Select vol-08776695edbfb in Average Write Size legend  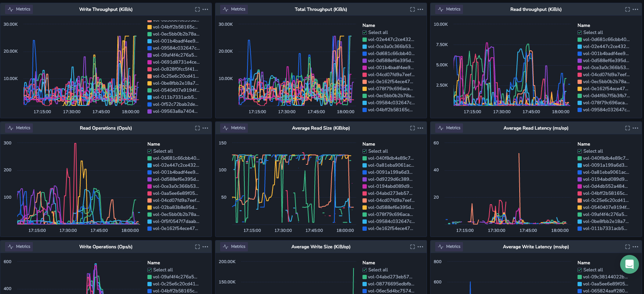point(389,284)
